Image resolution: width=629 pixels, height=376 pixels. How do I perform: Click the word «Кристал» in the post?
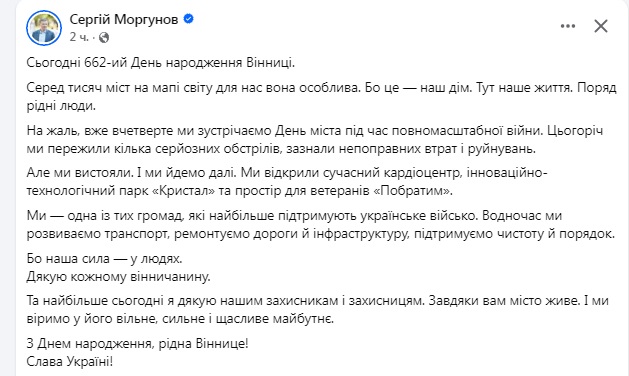point(184,191)
